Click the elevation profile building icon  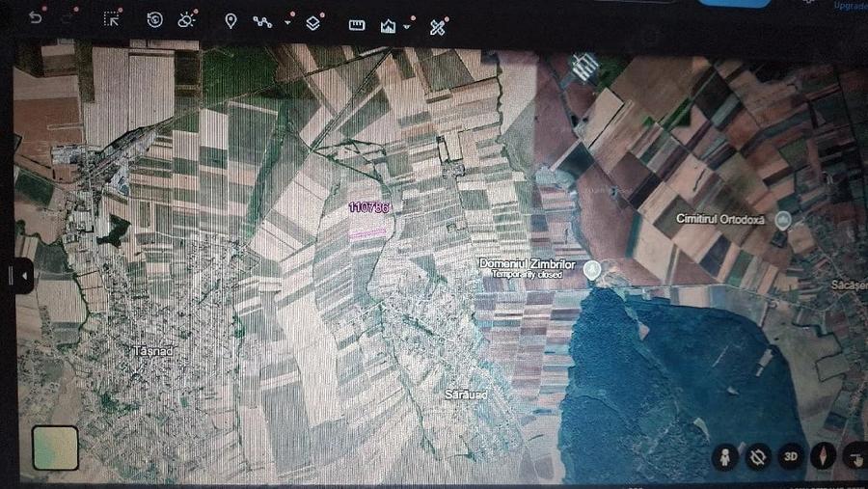point(388,26)
